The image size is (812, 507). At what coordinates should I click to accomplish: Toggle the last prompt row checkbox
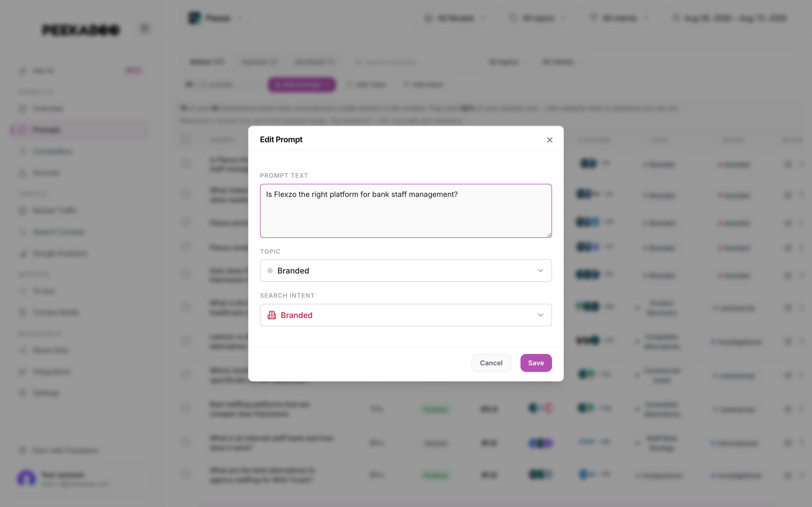(186, 475)
